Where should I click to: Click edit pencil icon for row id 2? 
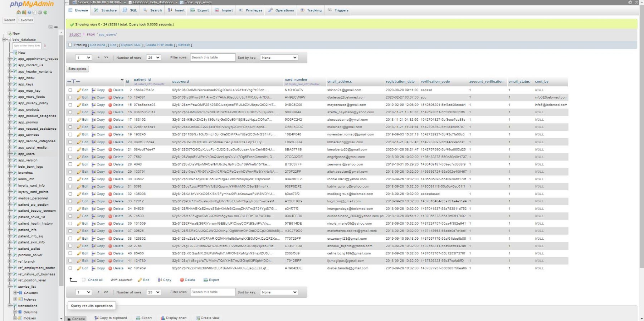(79, 90)
